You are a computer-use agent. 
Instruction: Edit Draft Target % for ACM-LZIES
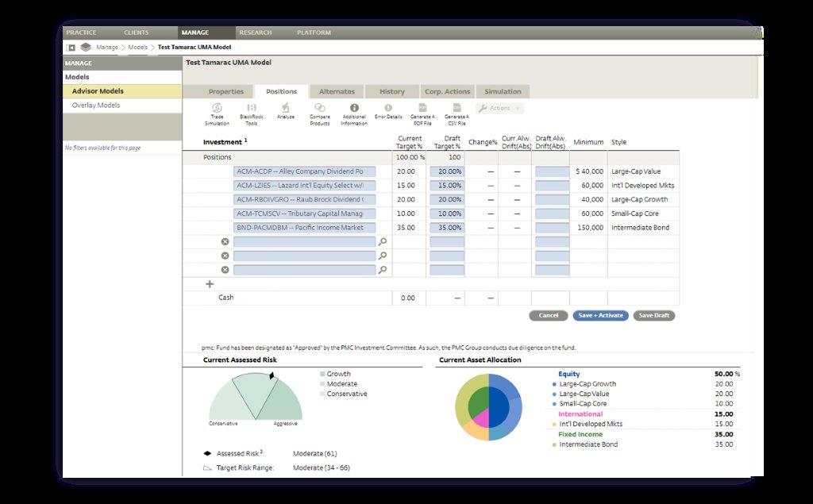point(447,185)
